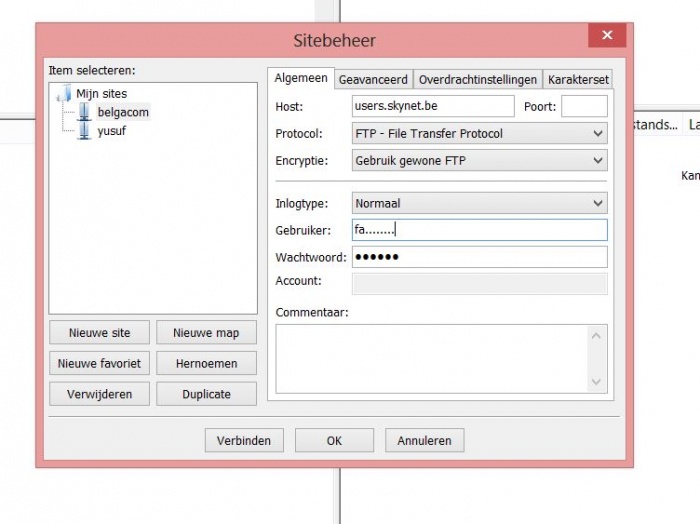Image resolution: width=700 pixels, height=524 pixels.
Task: Click inside the Commentaar text area
Action: coord(432,359)
